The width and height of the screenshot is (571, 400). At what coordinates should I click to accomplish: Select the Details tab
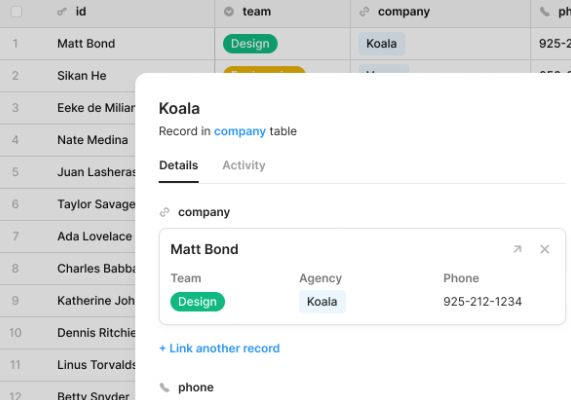(x=178, y=165)
